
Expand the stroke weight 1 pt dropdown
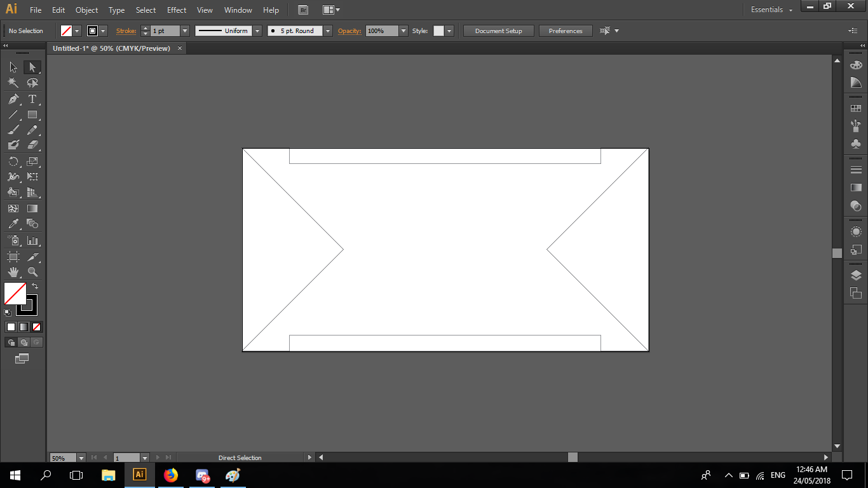point(185,30)
